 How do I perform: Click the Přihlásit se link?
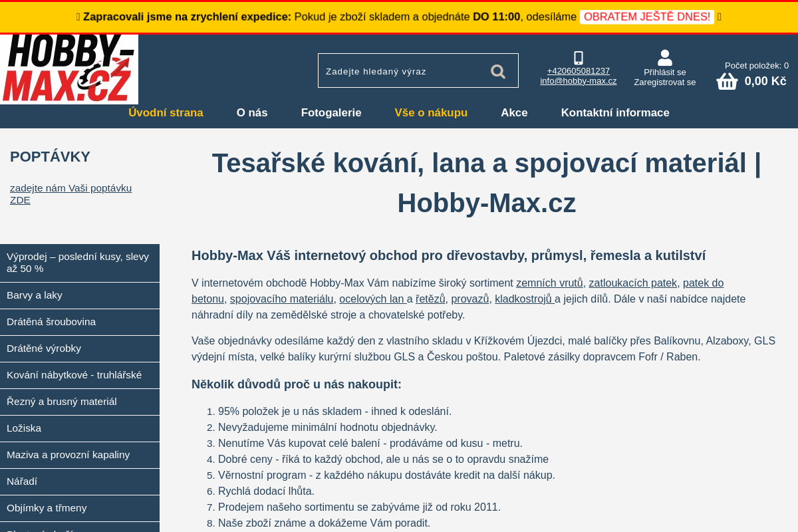(665, 72)
